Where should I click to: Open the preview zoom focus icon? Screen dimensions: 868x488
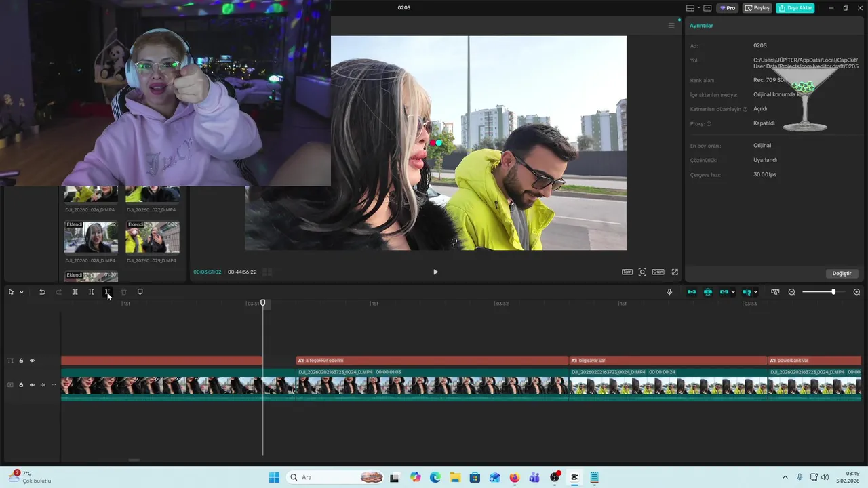click(642, 272)
